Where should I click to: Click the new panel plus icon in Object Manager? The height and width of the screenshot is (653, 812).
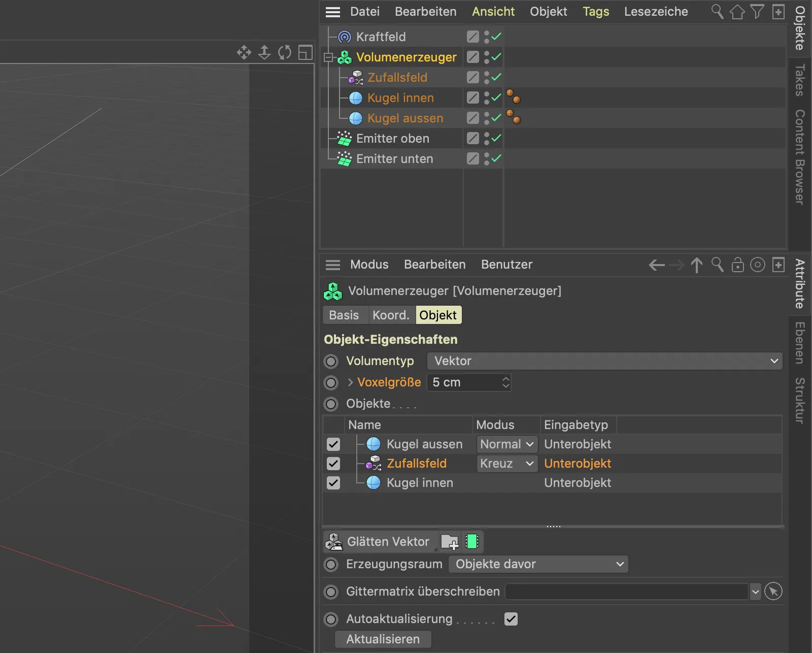click(779, 11)
